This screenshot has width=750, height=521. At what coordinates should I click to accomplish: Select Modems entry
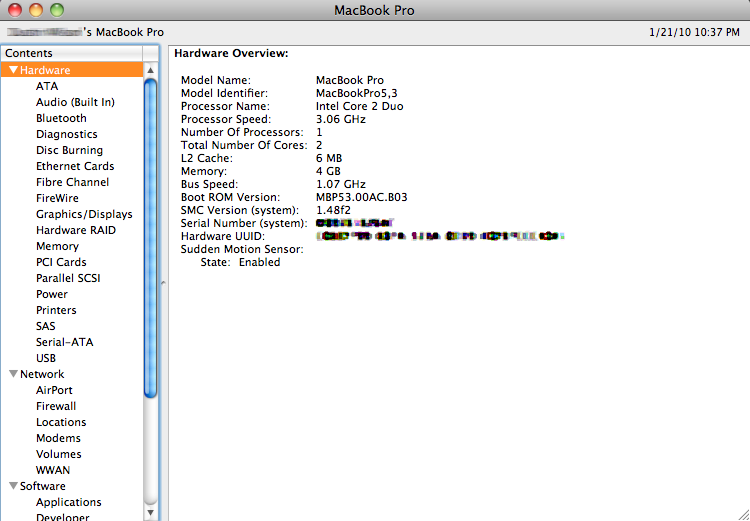click(x=58, y=438)
